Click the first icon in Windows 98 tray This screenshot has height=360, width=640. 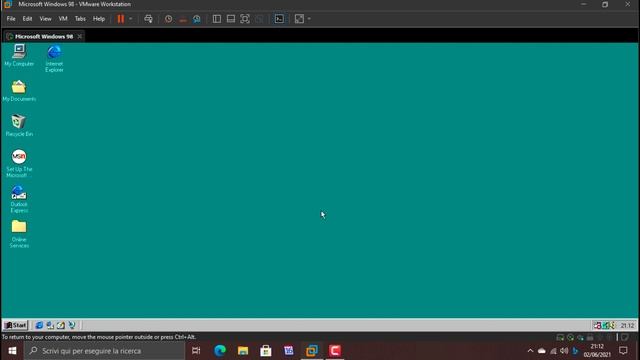597,325
